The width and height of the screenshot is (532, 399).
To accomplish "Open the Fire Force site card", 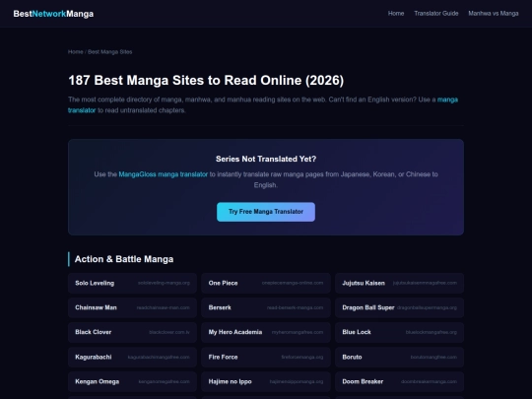I will 266,357.
